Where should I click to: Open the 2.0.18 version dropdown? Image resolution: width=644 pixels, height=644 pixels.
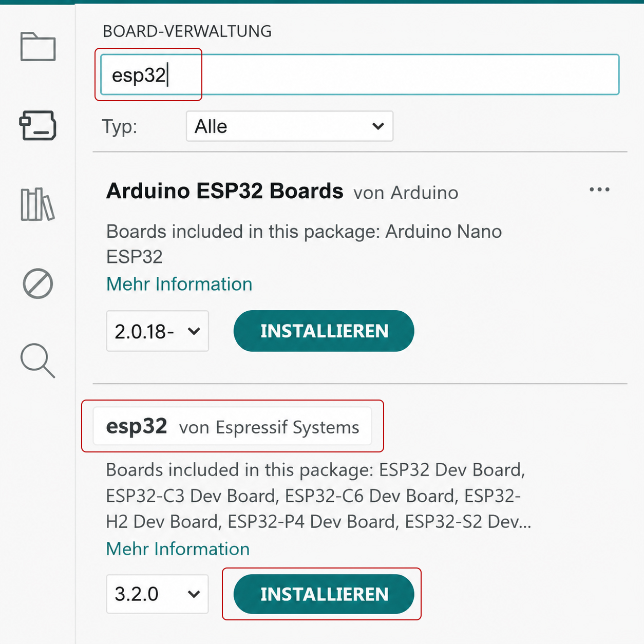[158, 331]
